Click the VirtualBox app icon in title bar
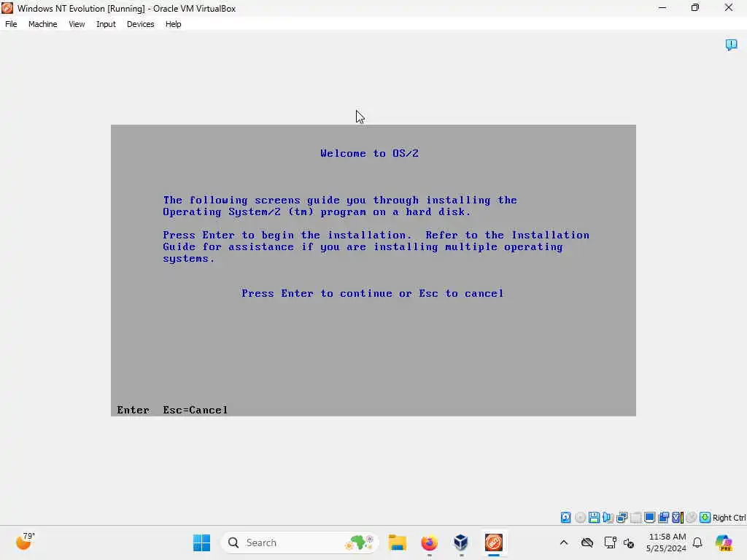The height and width of the screenshot is (560, 747). point(7,8)
